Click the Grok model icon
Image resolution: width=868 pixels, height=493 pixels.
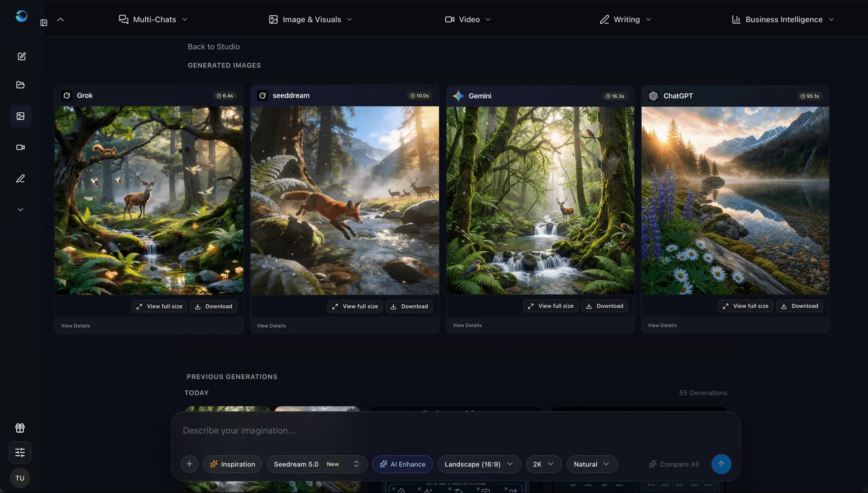point(67,95)
